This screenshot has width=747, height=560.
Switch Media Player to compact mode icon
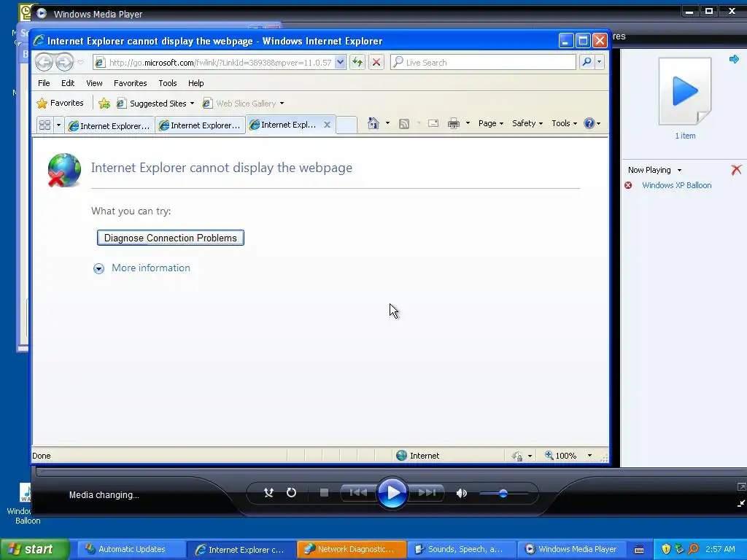point(741,503)
